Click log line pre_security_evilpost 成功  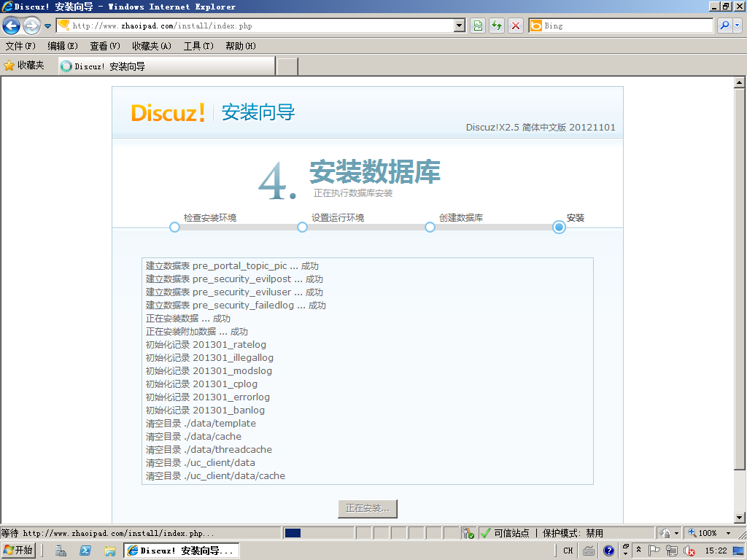pos(234,279)
